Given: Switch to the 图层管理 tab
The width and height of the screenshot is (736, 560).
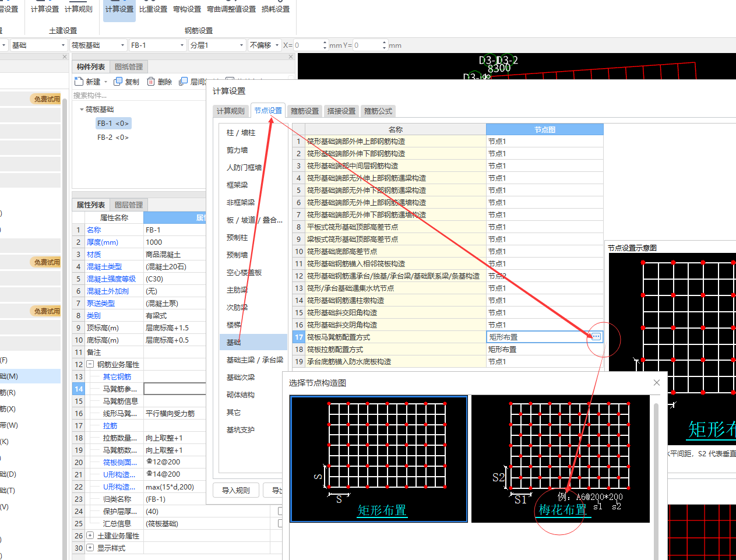Looking at the screenshot, I should 129,205.
